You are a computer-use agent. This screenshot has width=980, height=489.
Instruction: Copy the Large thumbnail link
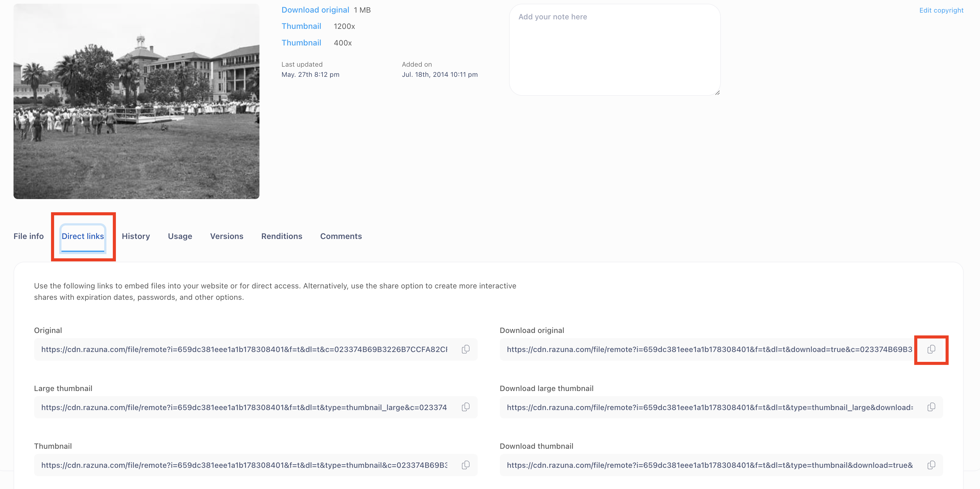pos(466,407)
